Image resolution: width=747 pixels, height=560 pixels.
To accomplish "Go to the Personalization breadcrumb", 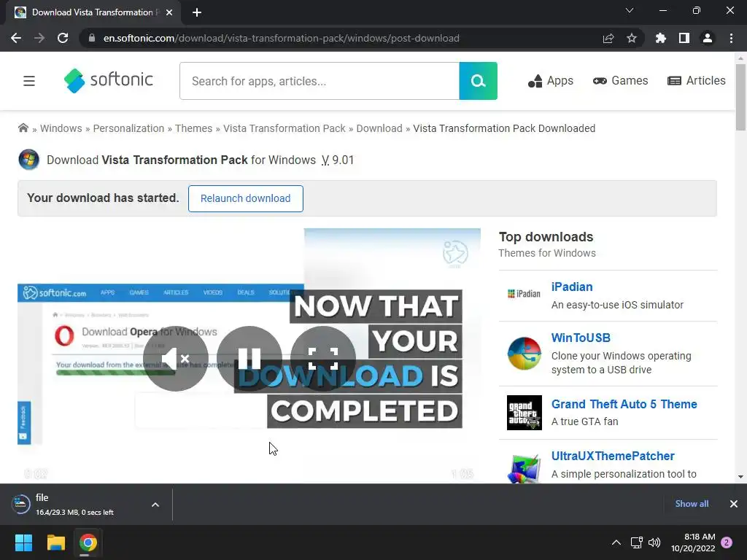I will tap(128, 128).
